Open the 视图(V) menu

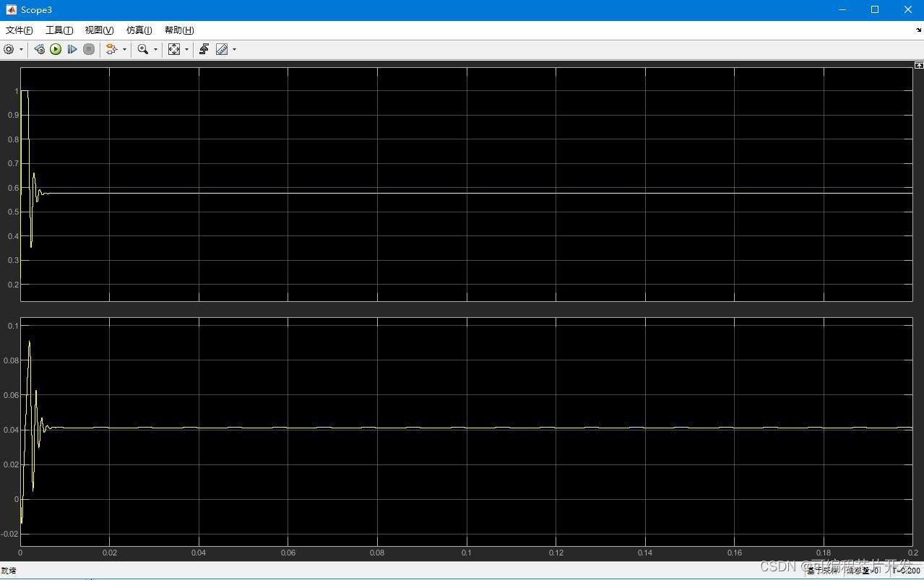tap(99, 30)
